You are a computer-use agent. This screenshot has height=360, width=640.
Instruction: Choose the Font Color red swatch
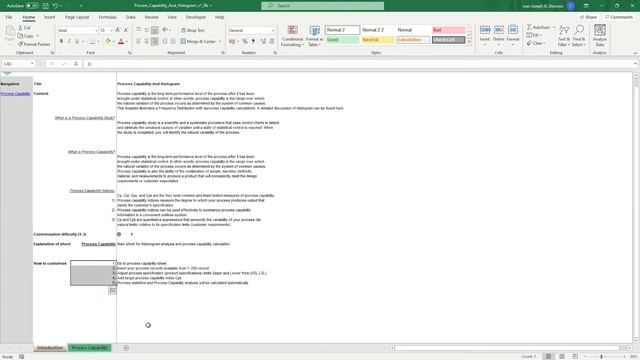click(x=121, y=41)
